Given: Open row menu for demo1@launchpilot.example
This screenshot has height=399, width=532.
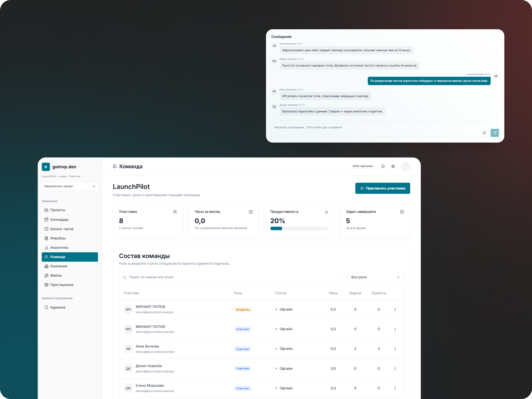Looking at the screenshot, I should [395, 310].
